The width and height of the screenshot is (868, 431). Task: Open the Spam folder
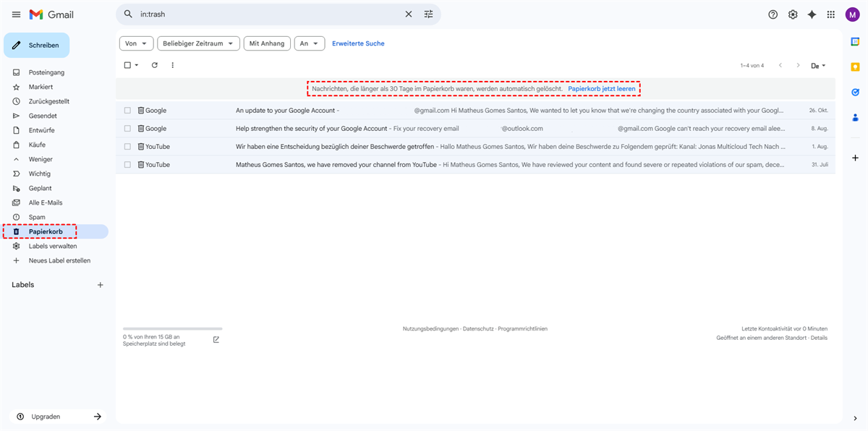37,217
